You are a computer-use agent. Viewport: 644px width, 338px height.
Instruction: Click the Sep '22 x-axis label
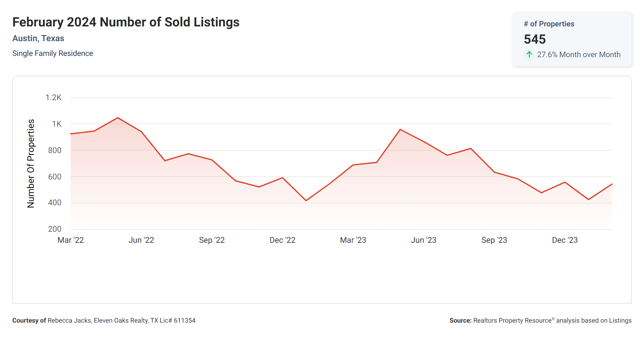pyautogui.click(x=212, y=240)
